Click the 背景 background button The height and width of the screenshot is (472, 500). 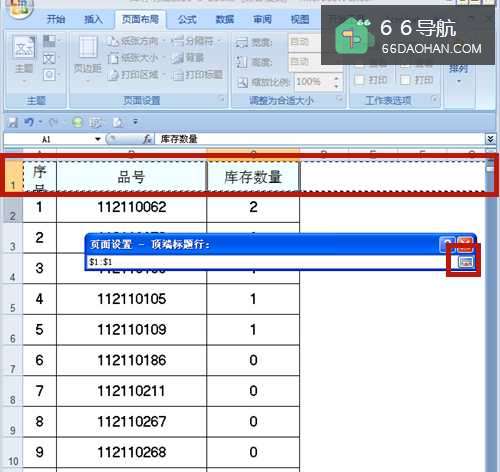tap(188, 58)
